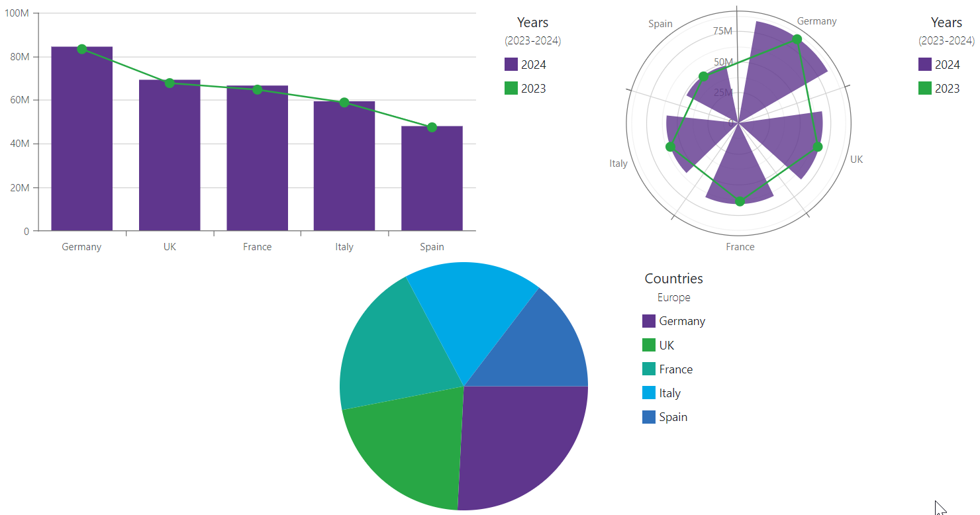
Task: Click 80M value on bar chart axis
Action: coord(19,57)
